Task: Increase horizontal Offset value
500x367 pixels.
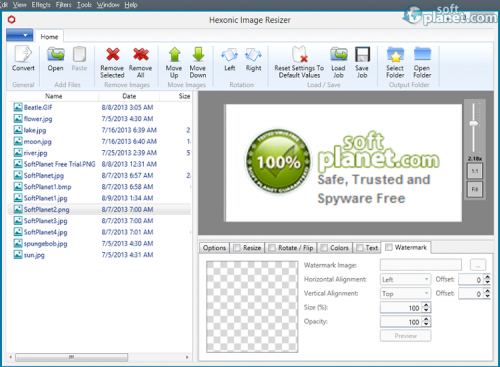Action: [x=487, y=277]
